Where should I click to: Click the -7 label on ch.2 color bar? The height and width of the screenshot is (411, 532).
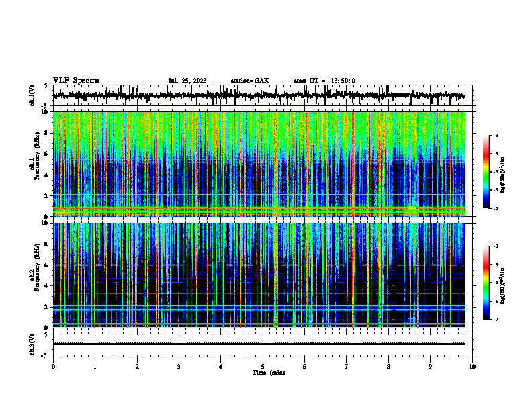point(495,319)
